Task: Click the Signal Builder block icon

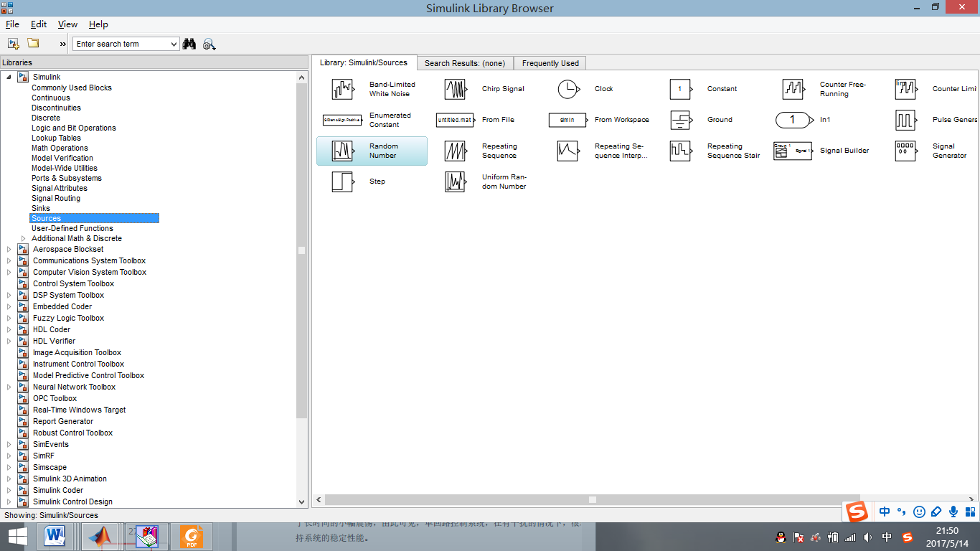Action: pos(793,151)
